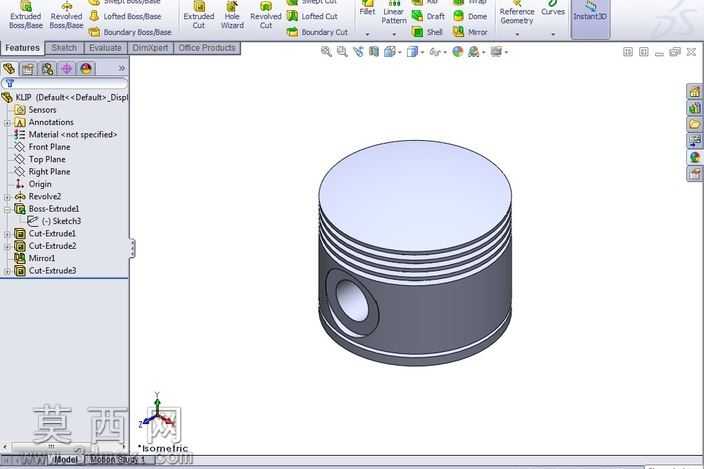The height and width of the screenshot is (469, 704).
Task: Select Material not specified item
Action: click(x=66, y=135)
